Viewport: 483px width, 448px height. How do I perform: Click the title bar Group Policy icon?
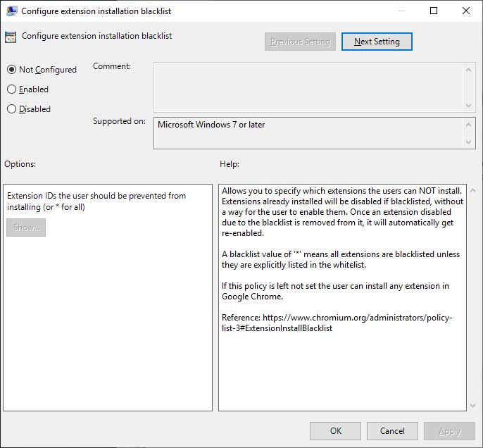click(11, 11)
